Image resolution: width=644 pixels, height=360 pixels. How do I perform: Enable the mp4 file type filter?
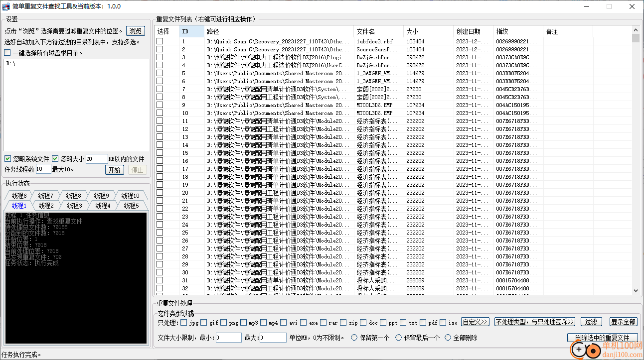[263, 322]
